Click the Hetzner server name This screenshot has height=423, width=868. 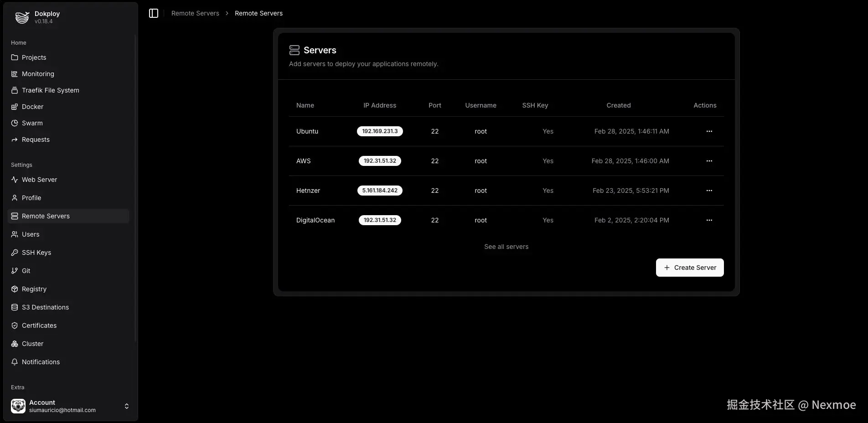308,191
